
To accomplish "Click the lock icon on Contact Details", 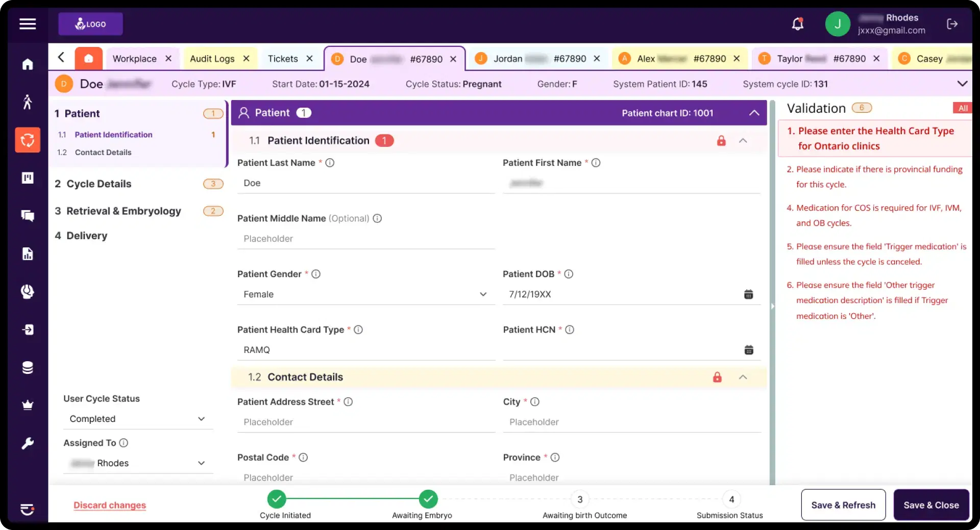I will (717, 377).
